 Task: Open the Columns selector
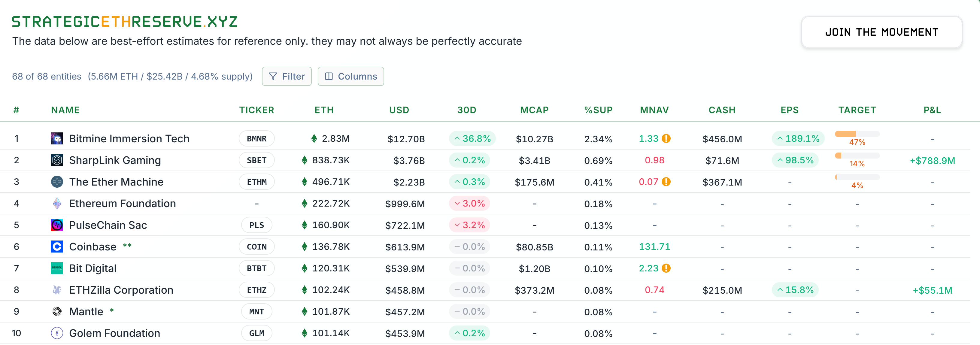pos(350,77)
